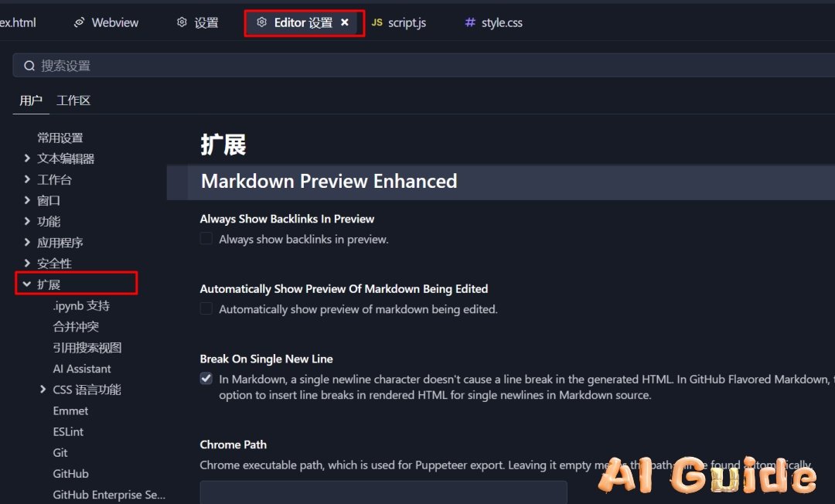This screenshot has width=835, height=504.
Task: Select 引用搜索视图 in the tree
Action: (87, 348)
